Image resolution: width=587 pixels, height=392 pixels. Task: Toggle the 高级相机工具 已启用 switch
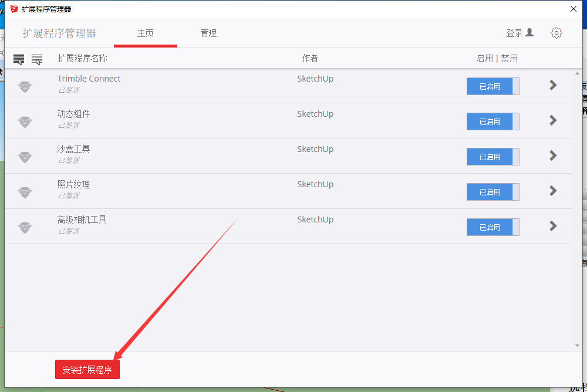point(492,227)
